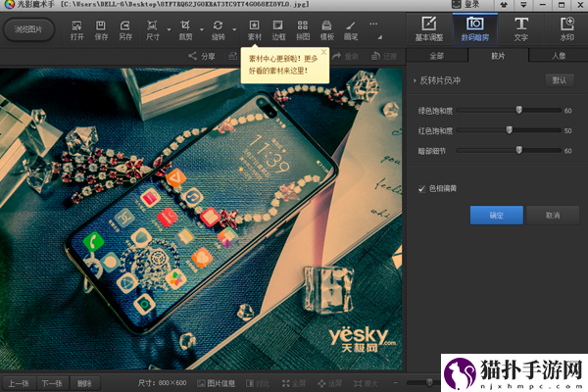Adjust 暗部细节 slider handle
This screenshot has height=392, width=588.
click(518, 150)
